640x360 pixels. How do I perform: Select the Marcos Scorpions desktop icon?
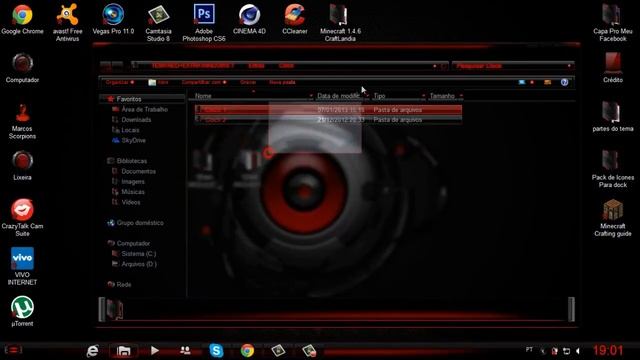[22, 120]
